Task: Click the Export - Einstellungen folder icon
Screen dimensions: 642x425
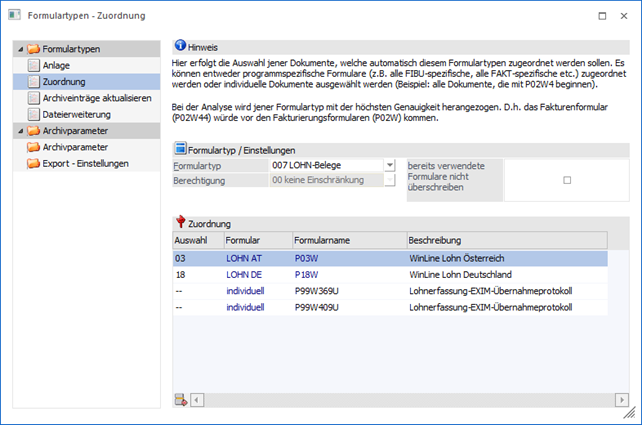Action: [33, 163]
